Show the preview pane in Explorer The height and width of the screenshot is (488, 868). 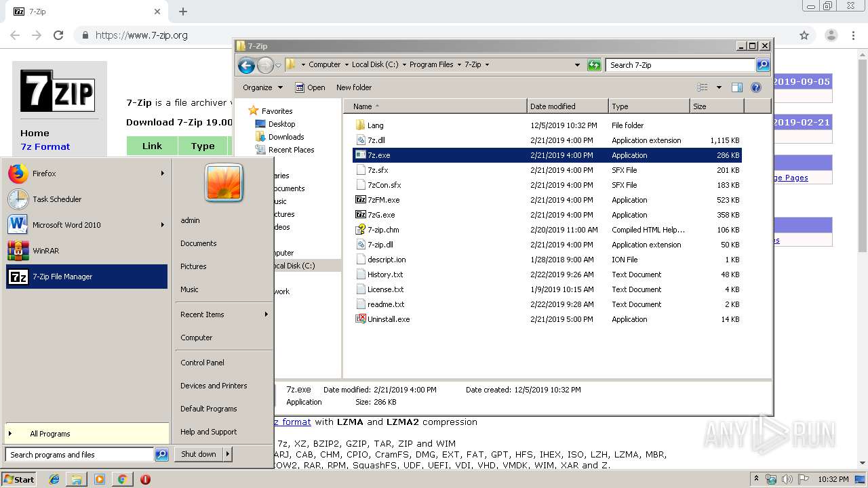pos(737,87)
